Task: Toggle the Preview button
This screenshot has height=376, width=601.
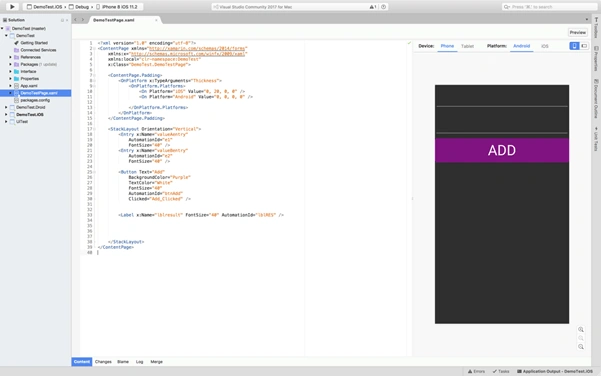Action: pyautogui.click(x=577, y=33)
